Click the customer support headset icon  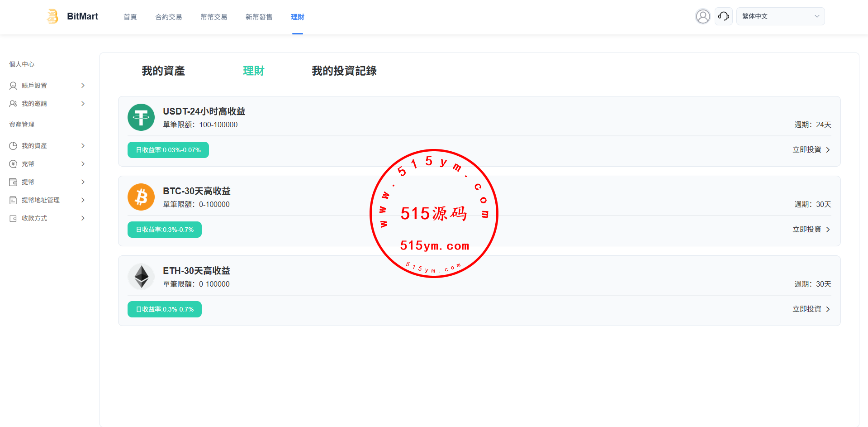click(x=723, y=16)
